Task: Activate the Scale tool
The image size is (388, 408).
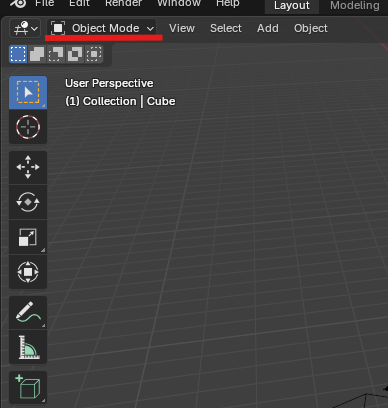Action: tap(28, 237)
